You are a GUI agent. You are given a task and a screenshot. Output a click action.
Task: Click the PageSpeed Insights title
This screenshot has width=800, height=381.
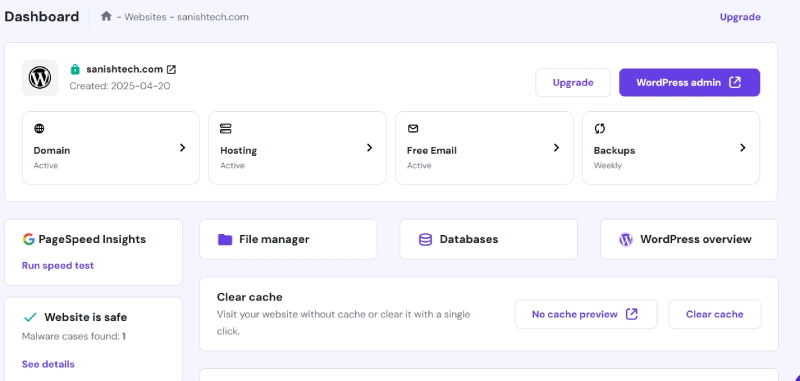pos(92,239)
